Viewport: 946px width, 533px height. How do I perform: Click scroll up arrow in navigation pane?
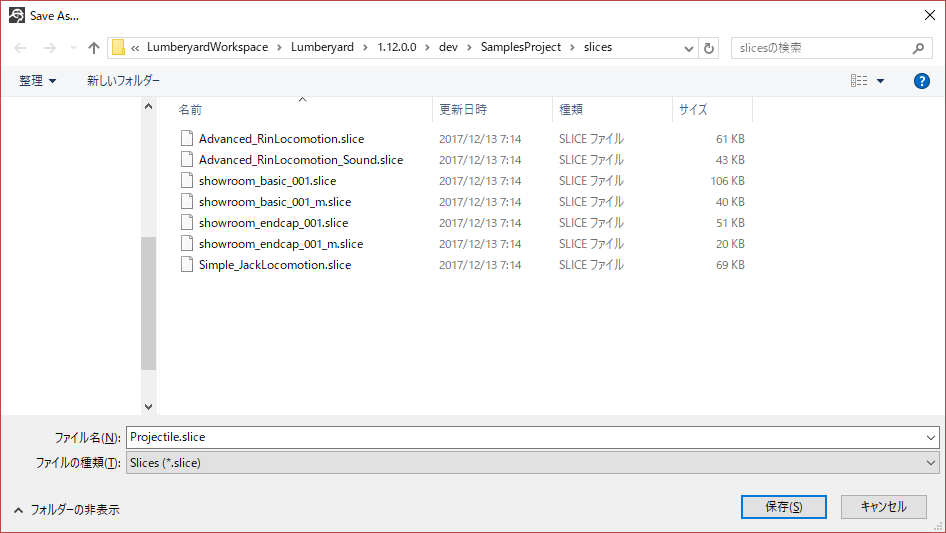click(x=148, y=107)
